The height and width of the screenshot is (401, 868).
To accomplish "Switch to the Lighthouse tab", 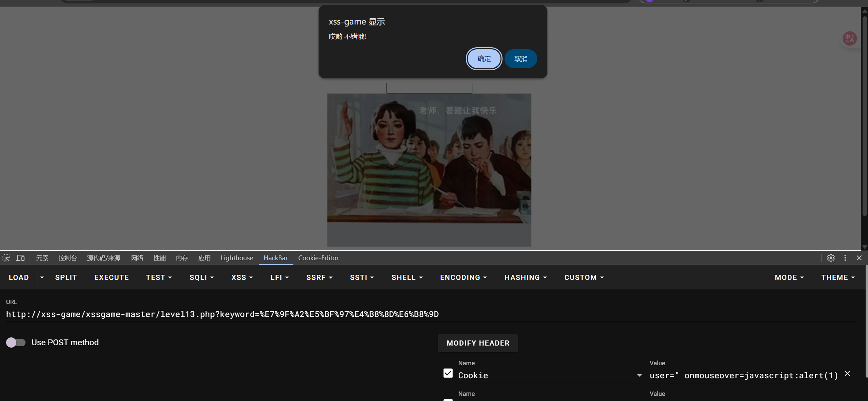I will (x=237, y=258).
